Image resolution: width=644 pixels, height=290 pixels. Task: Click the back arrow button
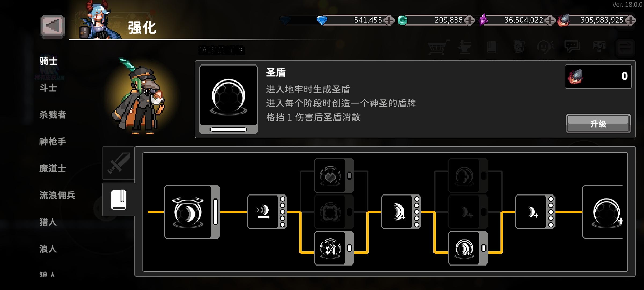coord(53,27)
